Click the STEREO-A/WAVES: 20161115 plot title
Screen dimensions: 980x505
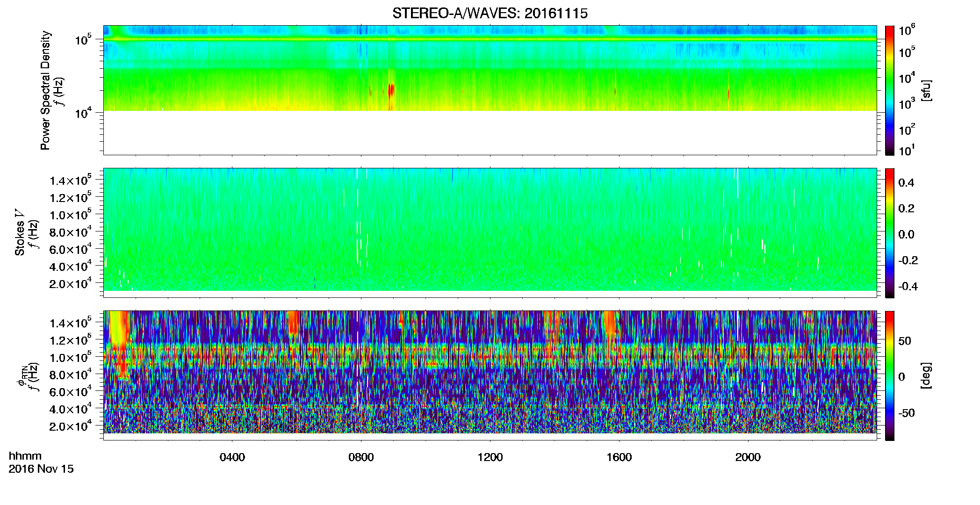pos(490,14)
